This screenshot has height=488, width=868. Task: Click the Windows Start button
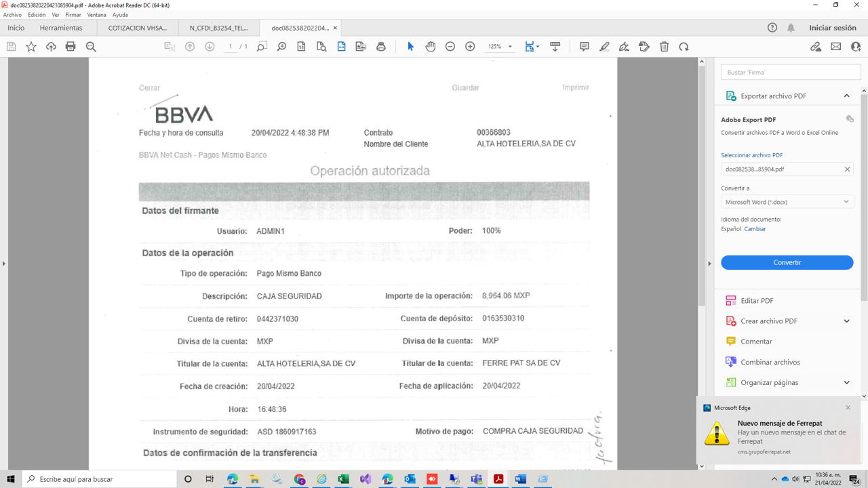[x=11, y=479]
